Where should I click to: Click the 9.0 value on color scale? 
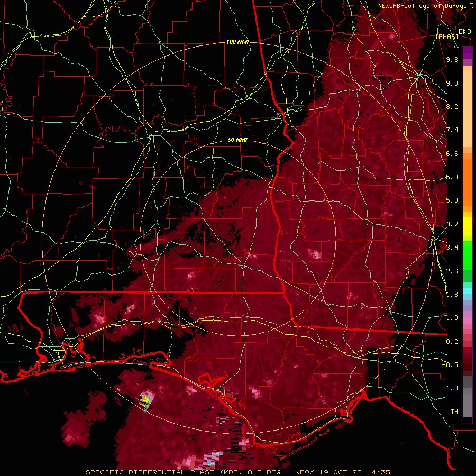(452, 84)
